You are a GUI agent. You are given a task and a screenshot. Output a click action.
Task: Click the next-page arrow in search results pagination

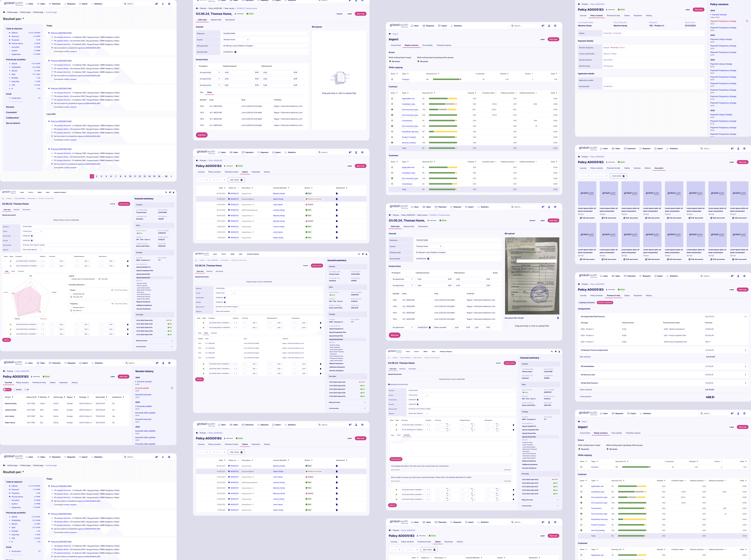pos(171,176)
